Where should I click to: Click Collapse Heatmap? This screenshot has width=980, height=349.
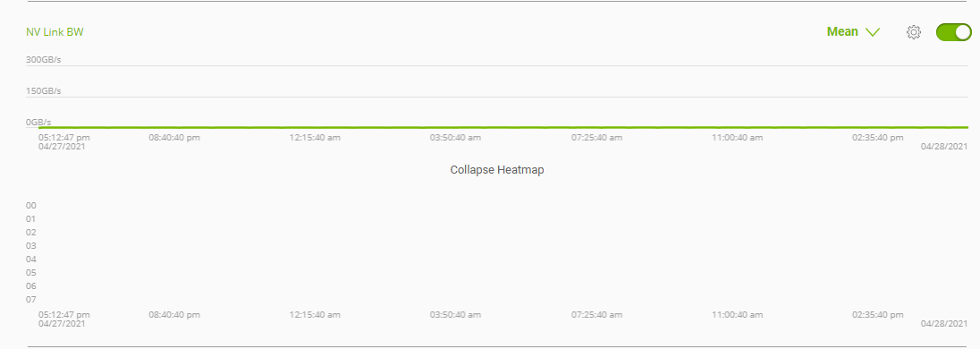point(497,169)
